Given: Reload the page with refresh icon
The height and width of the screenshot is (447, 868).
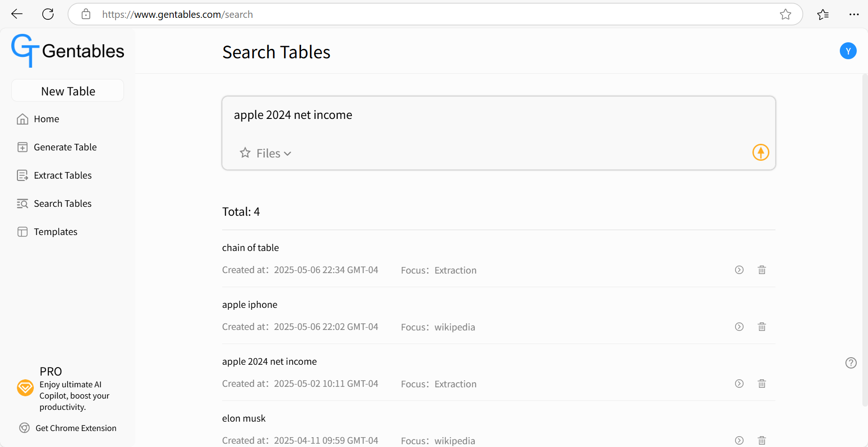Looking at the screenshot, I should [48, 14].
